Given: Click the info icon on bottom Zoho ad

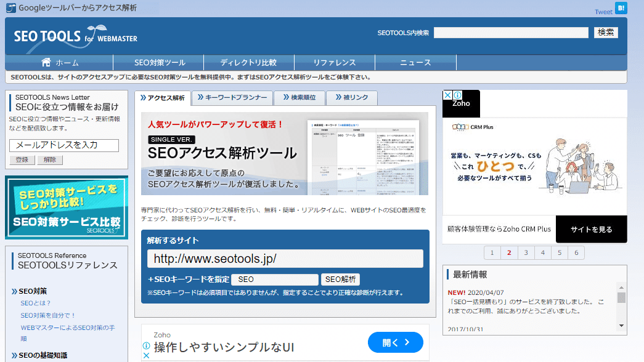Looking at the screenshot, I should point(146,345).
